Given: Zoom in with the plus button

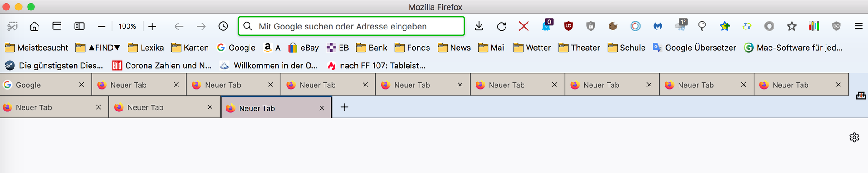Looking at the screenshot, I should (x=152, y=26).
